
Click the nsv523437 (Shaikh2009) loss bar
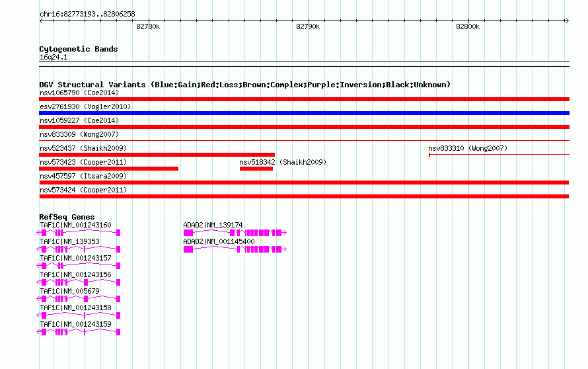pos(157,155)
